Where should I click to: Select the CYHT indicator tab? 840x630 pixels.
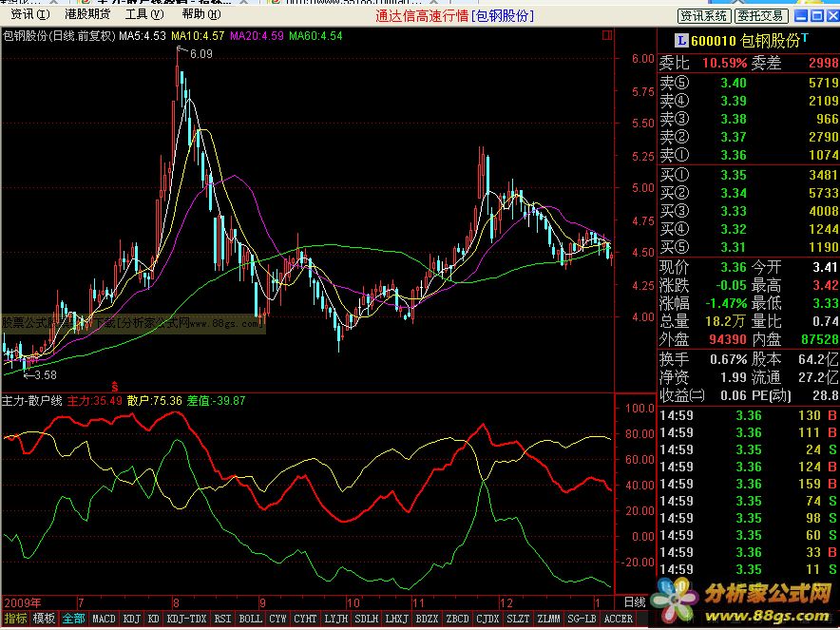(305, 619)
